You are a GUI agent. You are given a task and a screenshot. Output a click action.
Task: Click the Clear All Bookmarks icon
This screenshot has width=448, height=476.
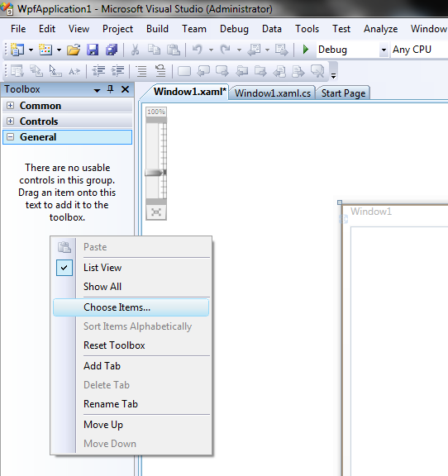point(317,71)
